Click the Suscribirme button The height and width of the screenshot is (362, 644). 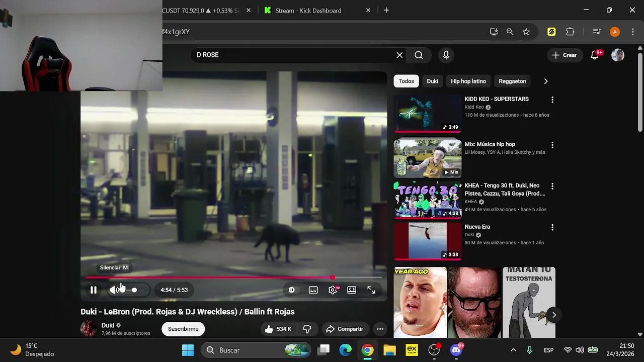pyautogui.click(x=183, y=329)
